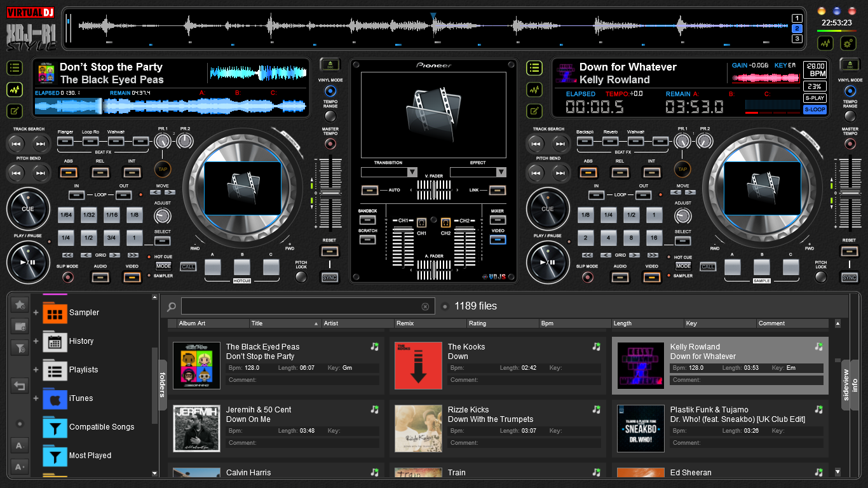Start left deck Play/Pause
868x488 pixels.
coord(28,262)
